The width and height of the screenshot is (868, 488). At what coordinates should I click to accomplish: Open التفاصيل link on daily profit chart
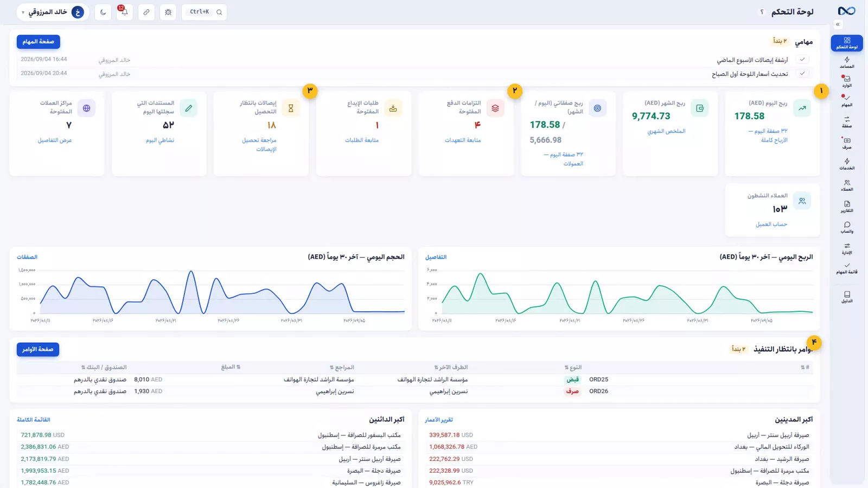[x=436, y=257]
